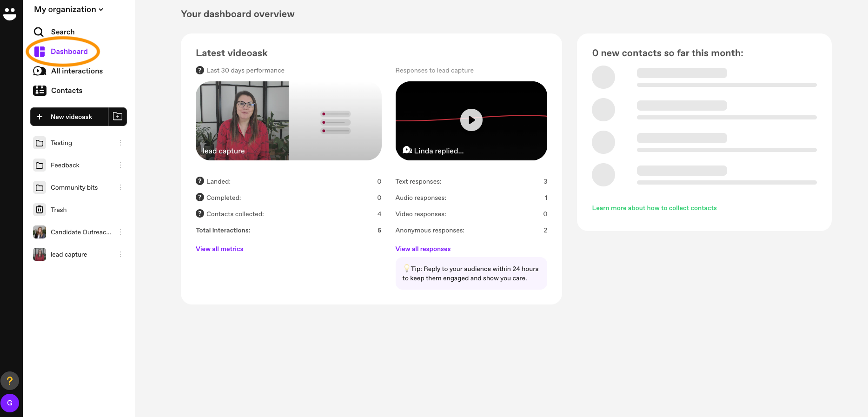This screenshot has width=868, height=417.
Task: Open All interactions
Action: 77,71
